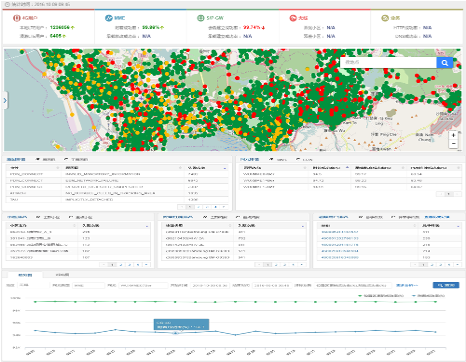Click the start time field in the chart filters
Screen dimensions: 466x362
click(210, 285)
